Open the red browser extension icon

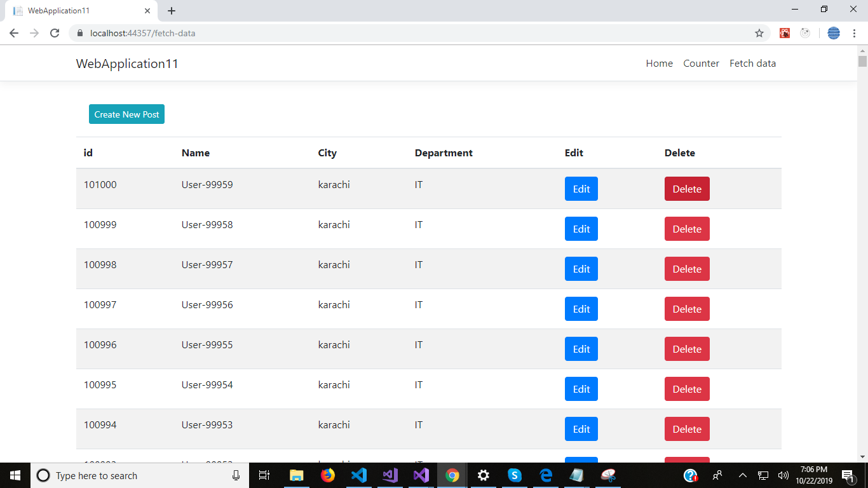point(785,32)
